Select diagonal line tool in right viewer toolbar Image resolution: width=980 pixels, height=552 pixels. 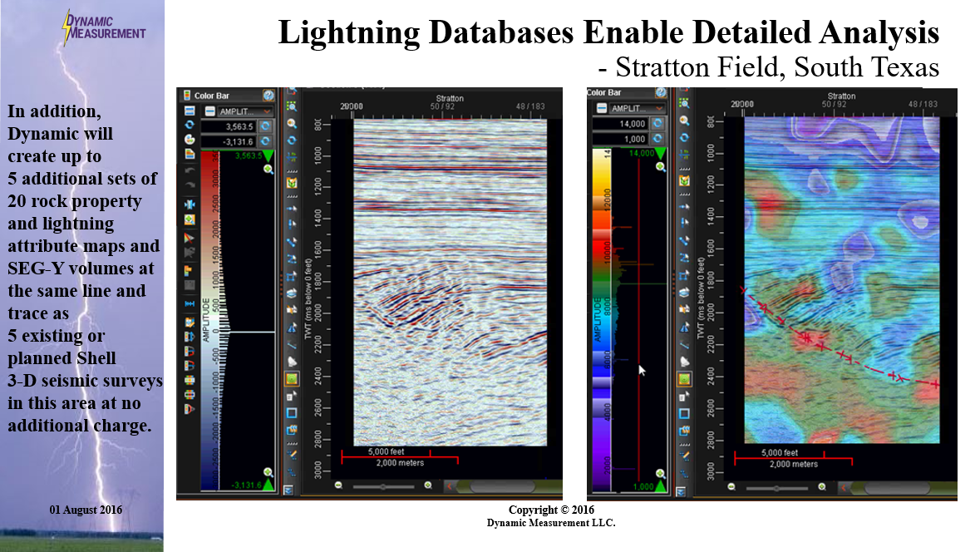coord(684,344)
